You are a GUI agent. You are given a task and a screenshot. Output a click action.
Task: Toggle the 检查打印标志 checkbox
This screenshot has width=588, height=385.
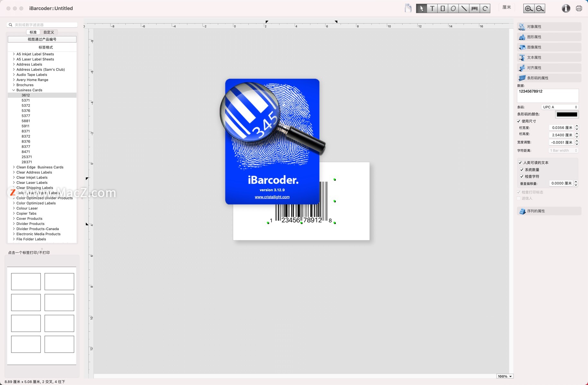click(x=519, y=192)
